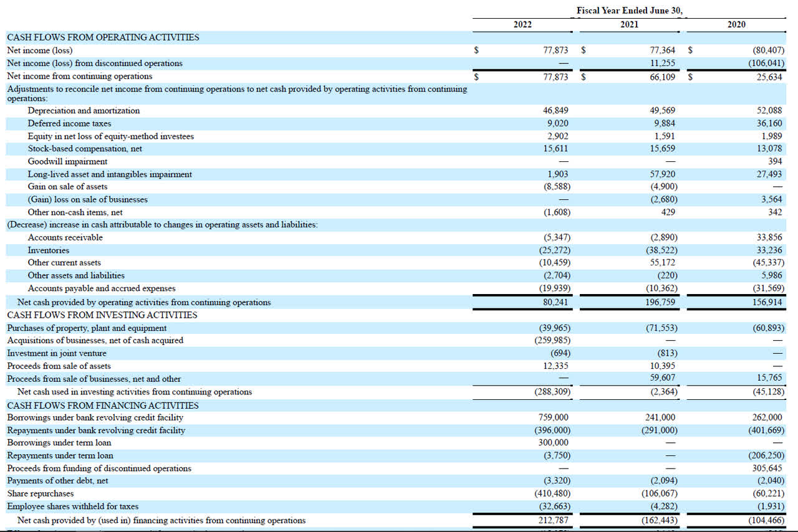This screenshot has width=798, height=532.
Task: Select accounts receivable value 33,856
Action: [x=769, y=237]
